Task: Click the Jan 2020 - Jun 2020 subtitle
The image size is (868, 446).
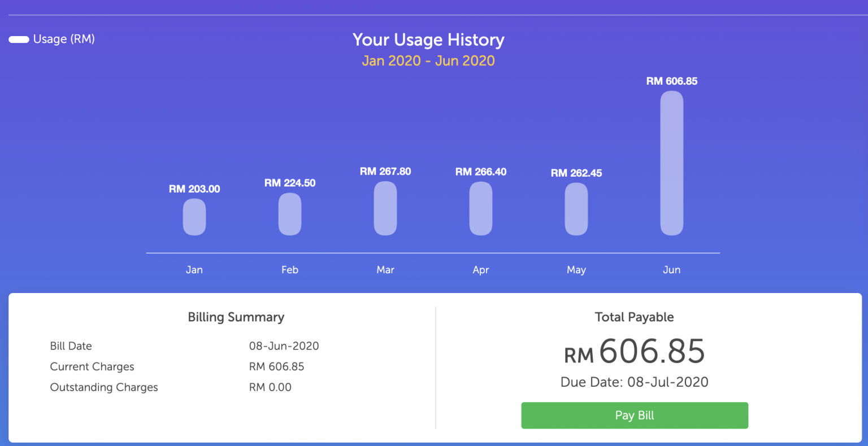Action: 428,60
